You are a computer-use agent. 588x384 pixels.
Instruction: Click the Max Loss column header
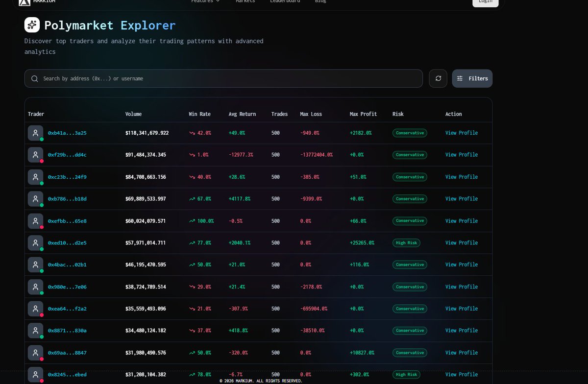[x=311, y=114]
